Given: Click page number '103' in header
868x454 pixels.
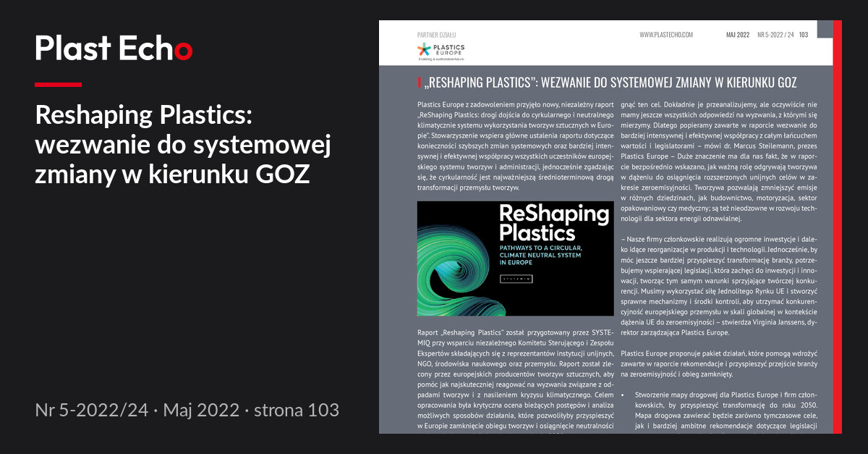Looking at the screenshot, I should 804,35.
